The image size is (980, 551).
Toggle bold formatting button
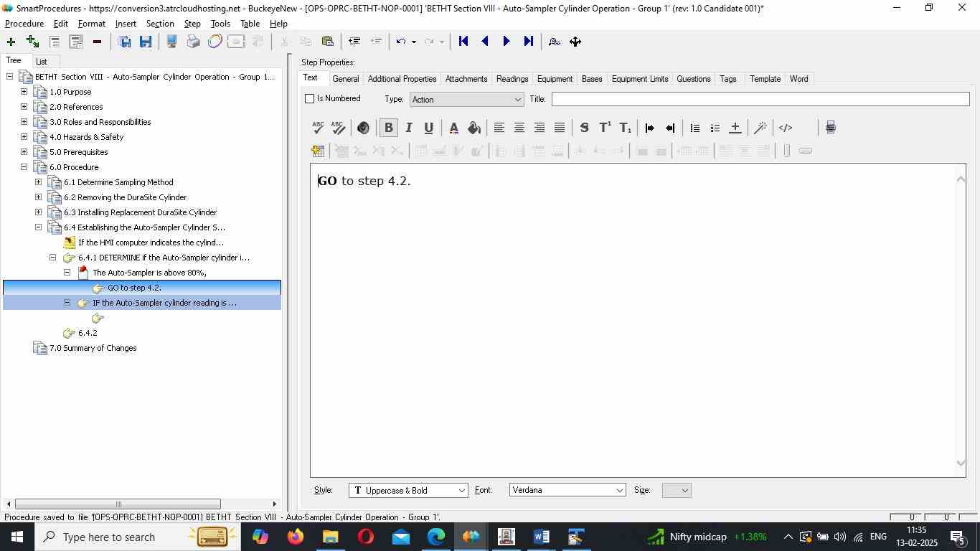coord(388,128)
